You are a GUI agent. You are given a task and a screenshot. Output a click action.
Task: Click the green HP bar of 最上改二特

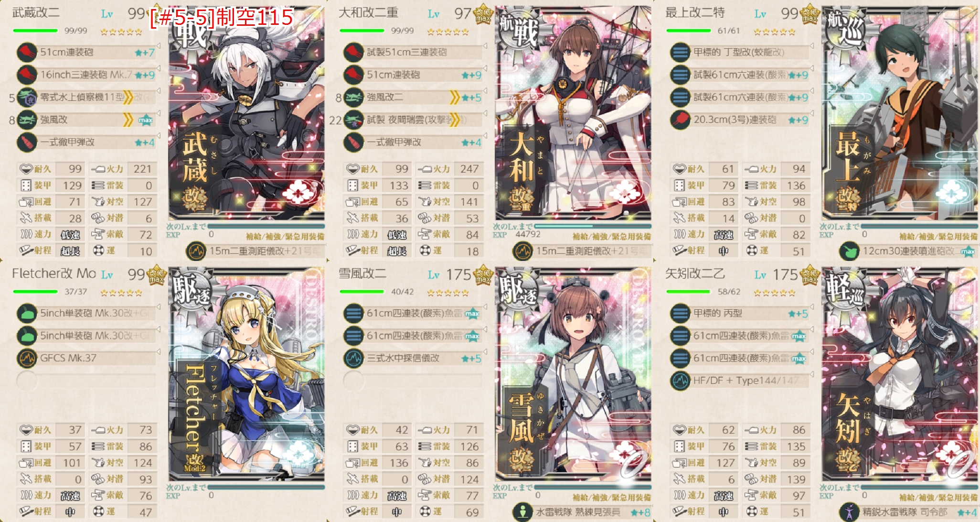tap(689, 31)
